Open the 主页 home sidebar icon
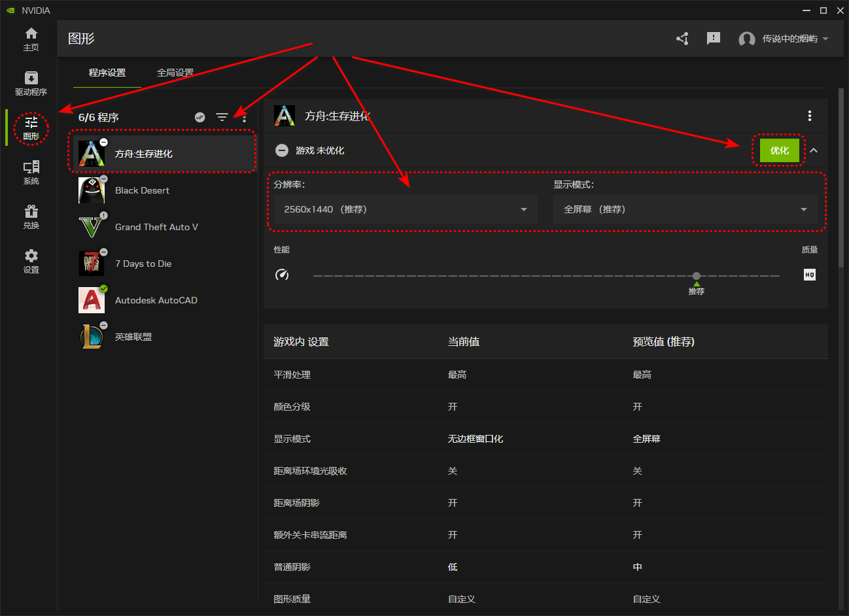This screenshot has height=616, width=849. 31,39
